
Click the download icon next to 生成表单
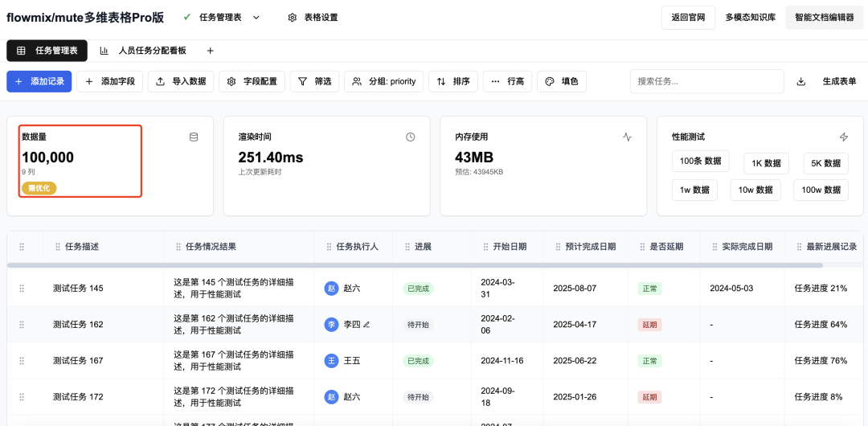tap(800, 81)
